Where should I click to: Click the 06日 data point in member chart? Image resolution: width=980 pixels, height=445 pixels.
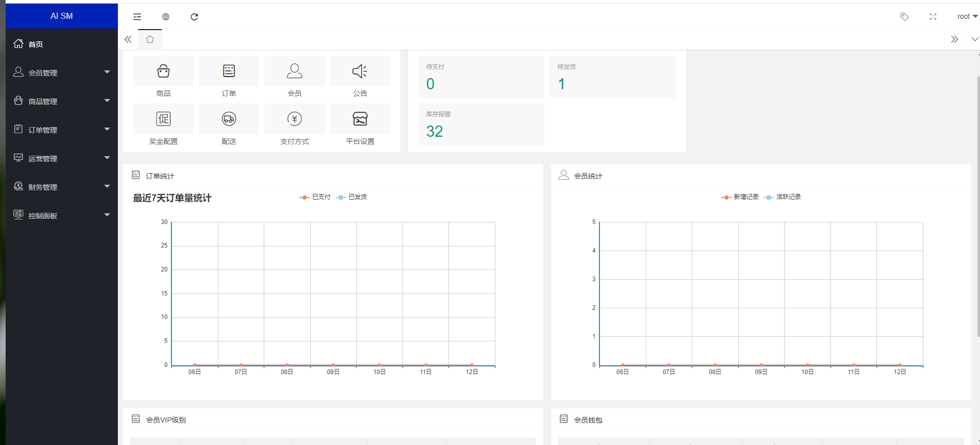coord(622,365)
